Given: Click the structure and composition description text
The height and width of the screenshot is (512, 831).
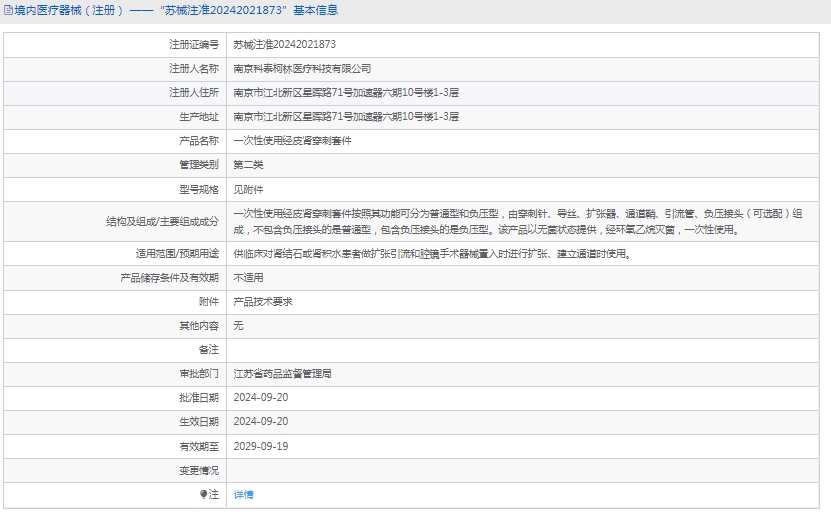Looking at the screenshot, I should click(x=518, y=221).
